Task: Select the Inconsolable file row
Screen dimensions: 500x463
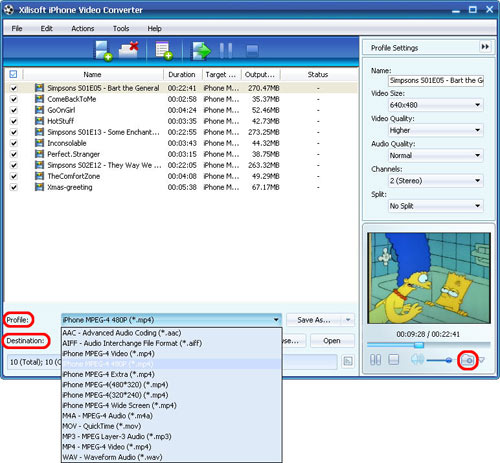Action: click(181, 143)
